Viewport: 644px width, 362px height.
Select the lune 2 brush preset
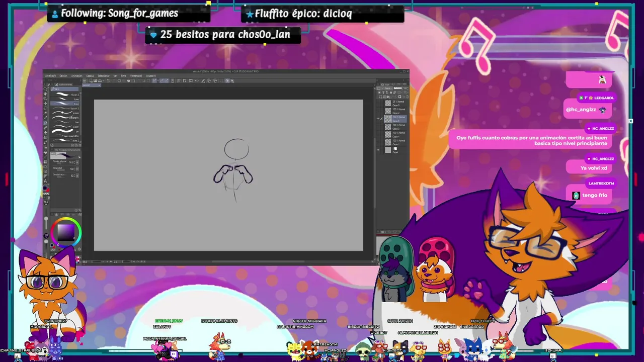coord(65,141)
